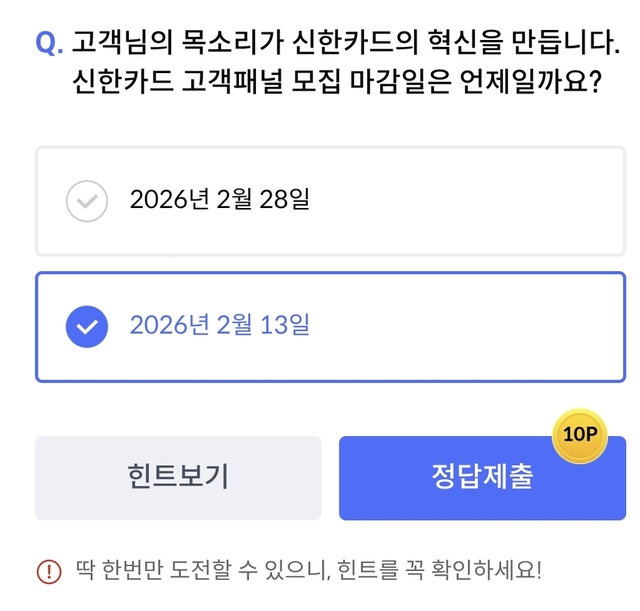Toggle the blue checked circle for February 13
The height and width of the screenshot is (611, 640).
point(87,326)
